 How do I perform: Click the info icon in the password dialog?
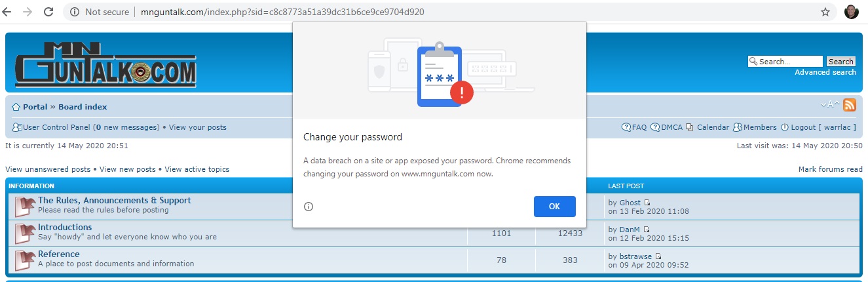pos(309,207)
